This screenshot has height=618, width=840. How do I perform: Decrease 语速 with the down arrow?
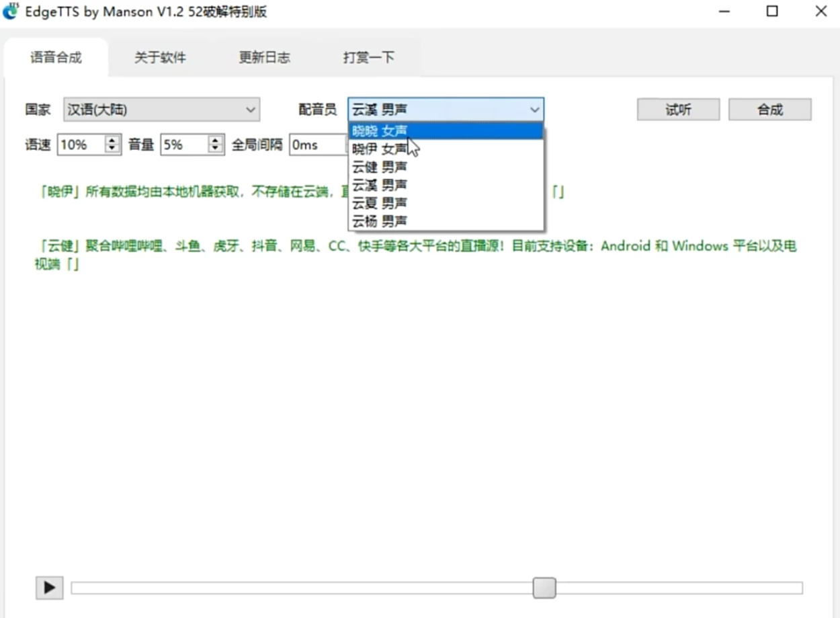[112, 149]
